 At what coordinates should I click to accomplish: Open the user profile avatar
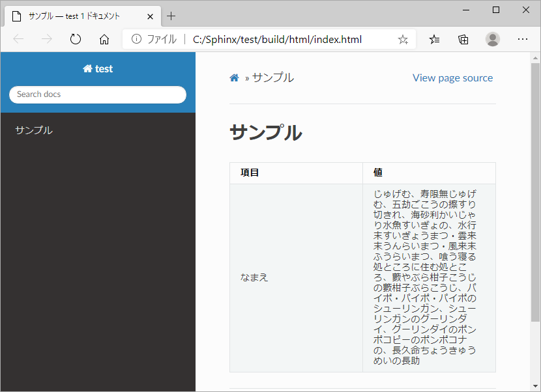493,39
